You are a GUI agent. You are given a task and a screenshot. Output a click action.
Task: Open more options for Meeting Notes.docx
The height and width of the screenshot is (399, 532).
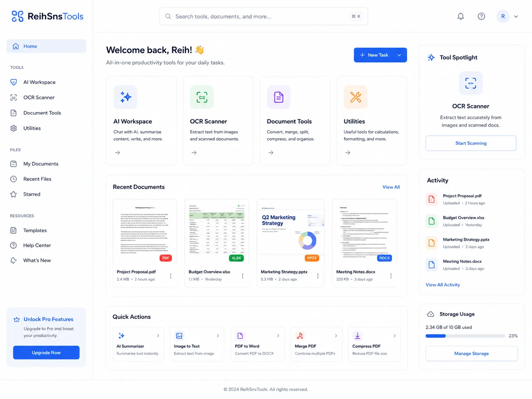coord(391,276)
